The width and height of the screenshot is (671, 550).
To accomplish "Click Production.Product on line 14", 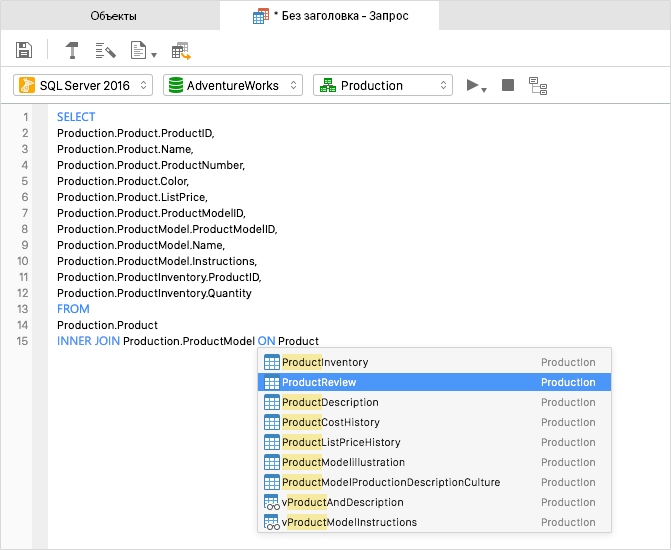I will [x=107, y=325].
